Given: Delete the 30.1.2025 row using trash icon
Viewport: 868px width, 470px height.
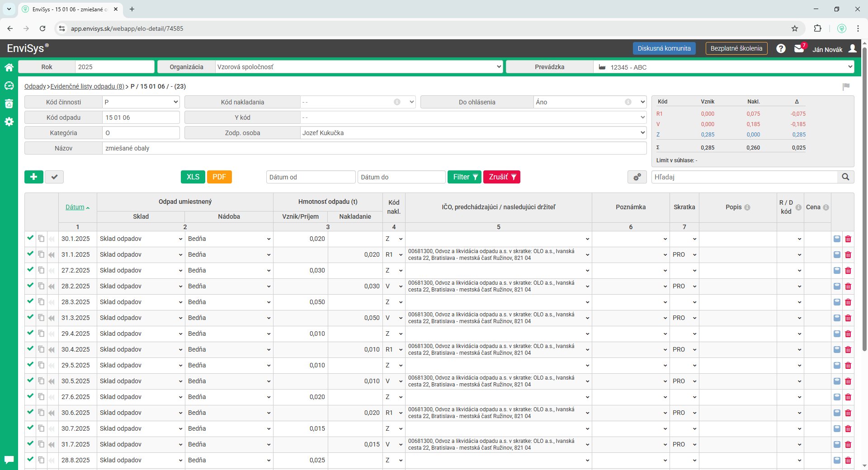Looking at the screenshot, I should (x=848, y=239).
